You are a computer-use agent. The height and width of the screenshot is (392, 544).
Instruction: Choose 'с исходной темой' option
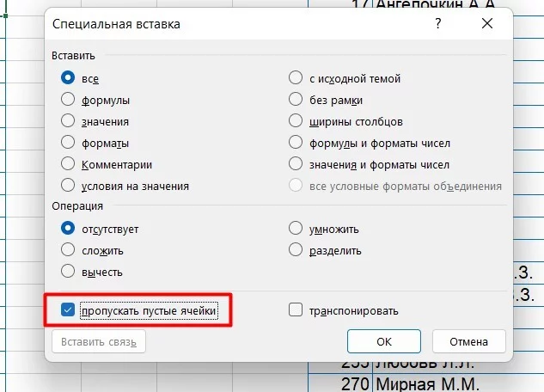[x=296, y=77]
